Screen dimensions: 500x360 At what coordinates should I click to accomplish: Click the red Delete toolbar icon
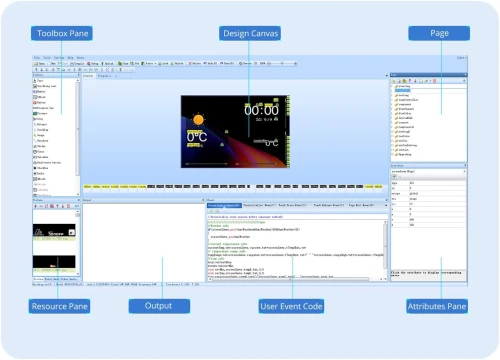194,63
